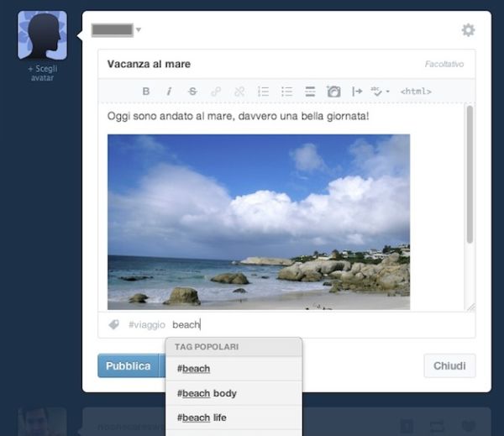Select the #beach suggested tag
Viewport: 504px width, 436px height.
(x=194, y=369)
